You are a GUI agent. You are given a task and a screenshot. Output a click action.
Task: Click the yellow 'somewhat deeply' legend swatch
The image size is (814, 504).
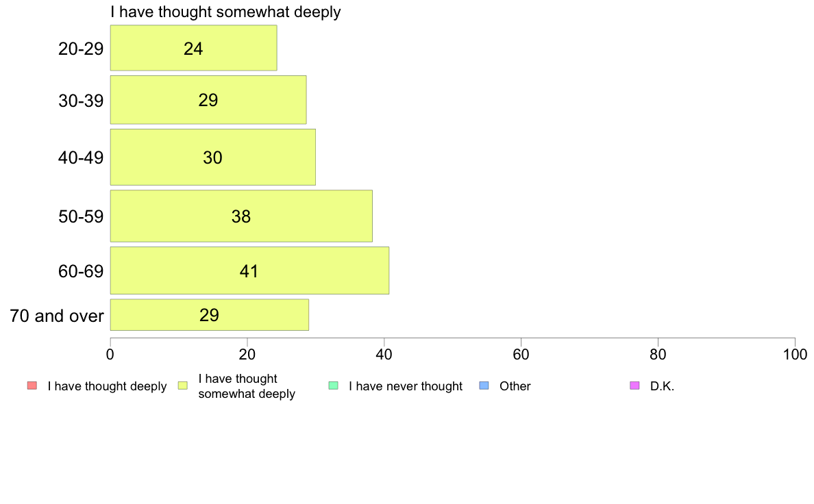coord(183,386)
